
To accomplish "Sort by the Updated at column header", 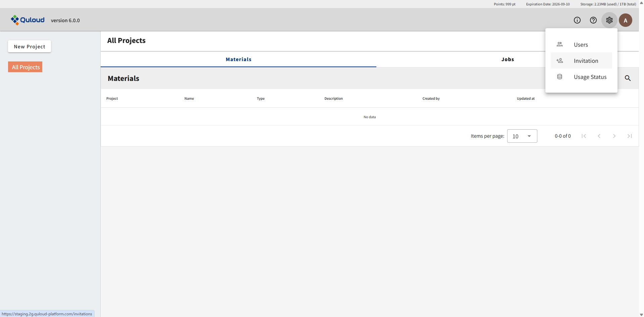I will (x=525, y=98).
